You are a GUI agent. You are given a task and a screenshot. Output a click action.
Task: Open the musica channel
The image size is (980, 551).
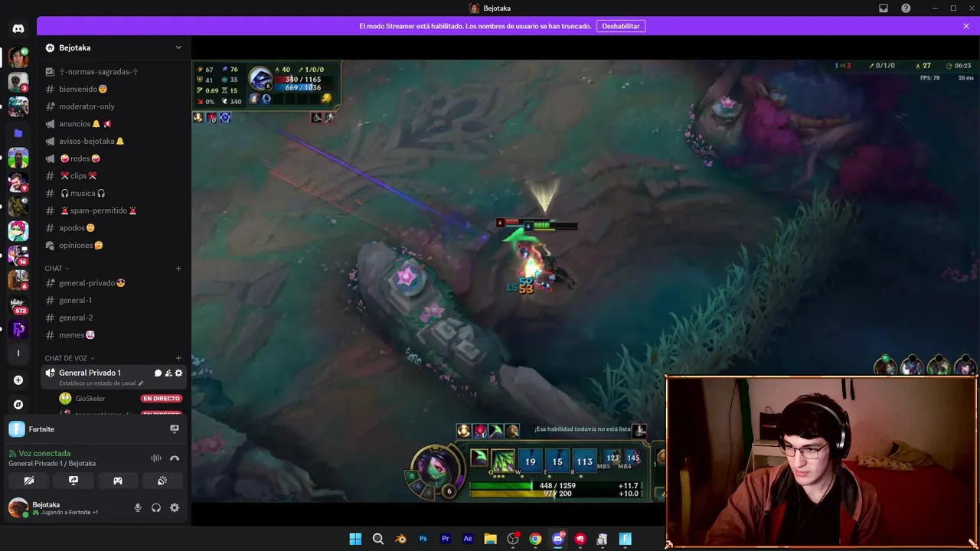pos(113,193)
